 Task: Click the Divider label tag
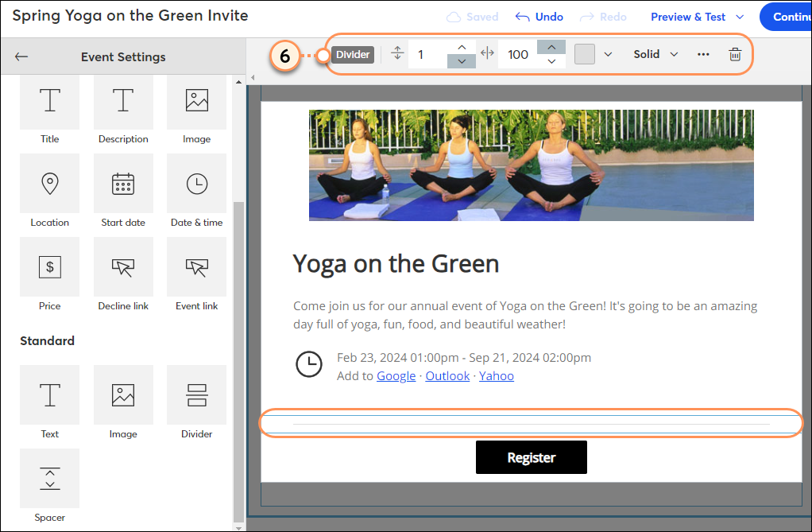(353, 54)
